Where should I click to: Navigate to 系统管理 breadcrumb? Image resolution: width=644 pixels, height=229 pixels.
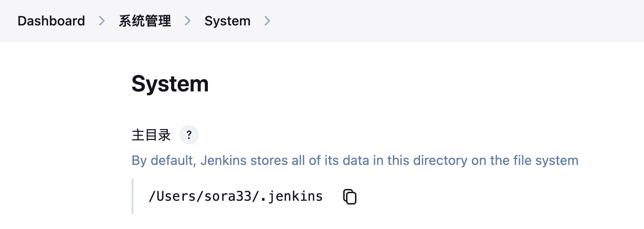click(x=145, y=21)
